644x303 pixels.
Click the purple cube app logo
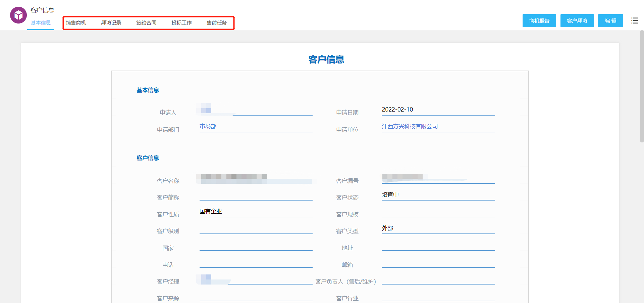coord(18,15)
